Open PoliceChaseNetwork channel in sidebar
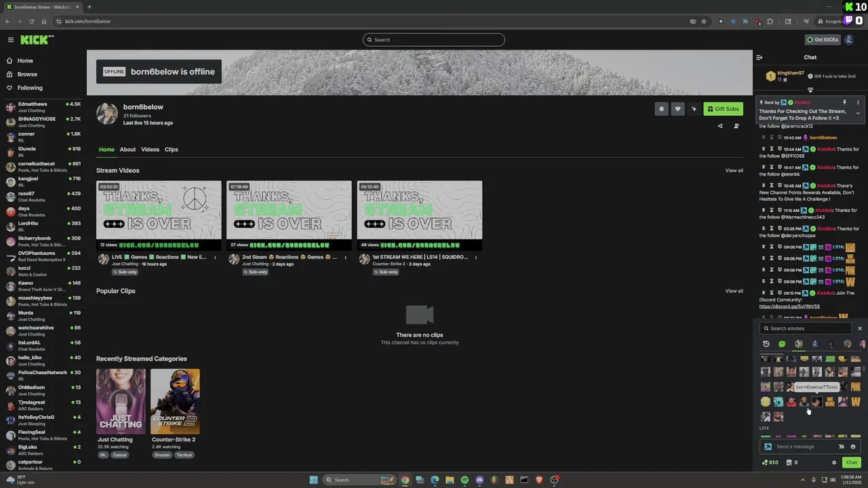 (42, 375)
